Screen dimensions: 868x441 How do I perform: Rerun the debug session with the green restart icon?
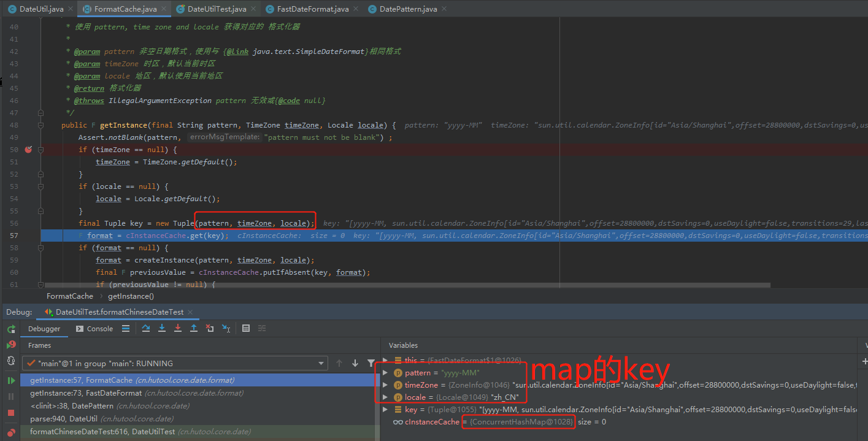pyautogui.click(x=10, y=329)
